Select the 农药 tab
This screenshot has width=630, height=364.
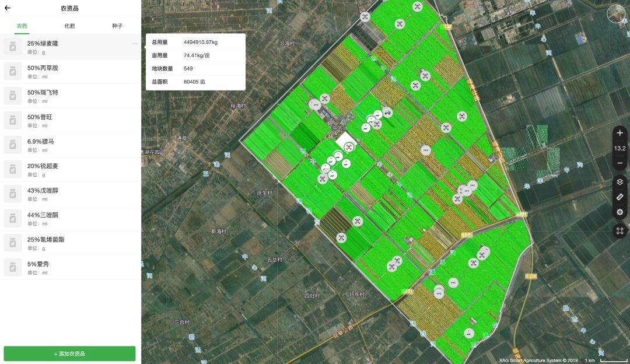pos(22,26)
